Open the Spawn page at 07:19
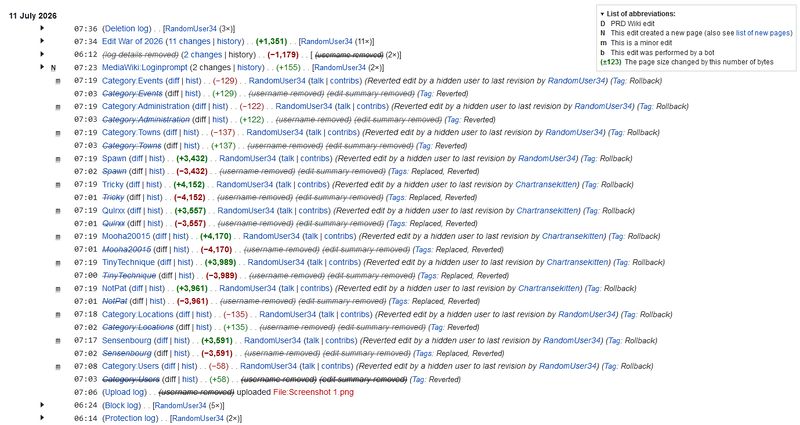This screenshot has width=800, height=425. point(114,158)
